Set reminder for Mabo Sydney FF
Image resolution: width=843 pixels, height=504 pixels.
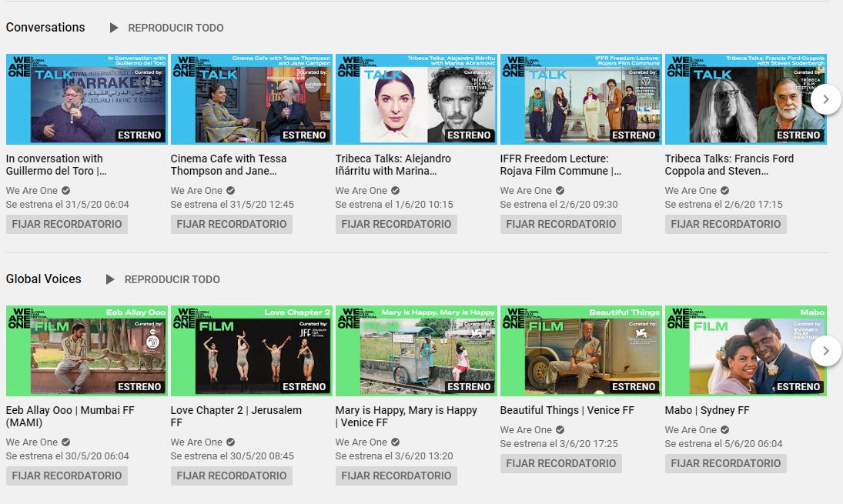pyautogui.click(x=726, y=463)
